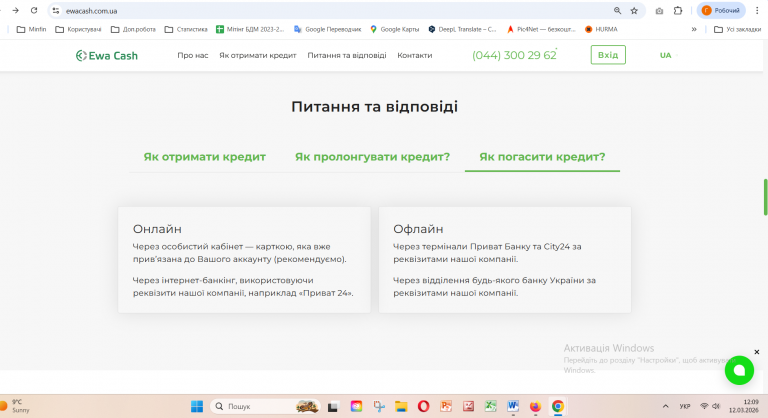Open Excel from the taskbar
Screen dimensions: 768x418
pos(490,406)
